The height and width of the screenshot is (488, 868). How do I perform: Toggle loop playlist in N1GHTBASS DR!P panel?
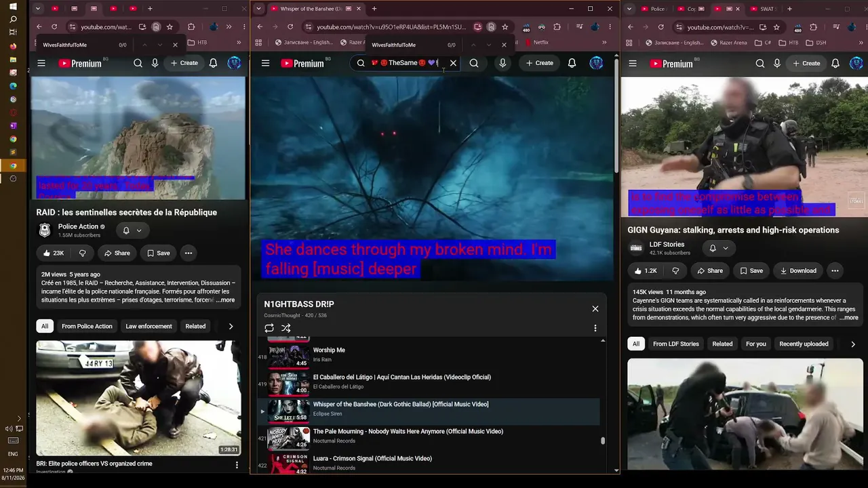coord(269,328)
